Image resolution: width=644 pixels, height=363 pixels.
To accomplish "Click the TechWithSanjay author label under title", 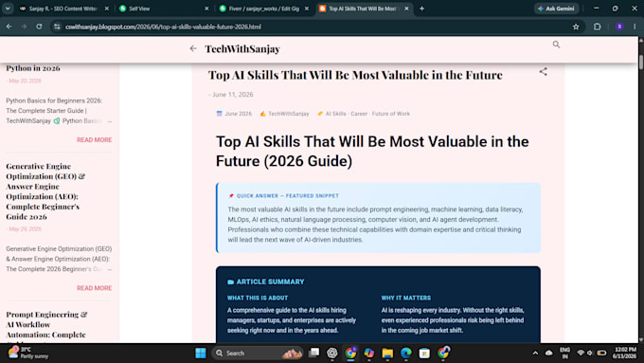I will click(x=288, y=114).
